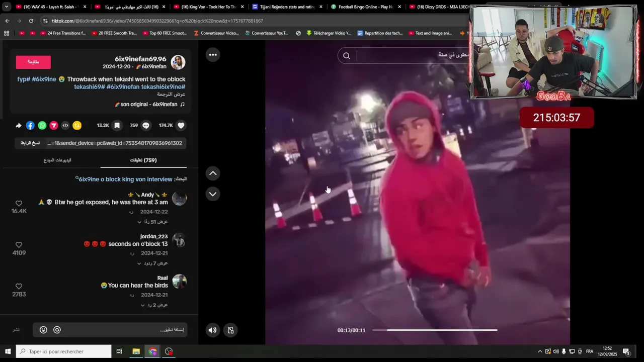The image size is (644, 362).
Task: Mute the video with speaker icon
Action: pyautogui.click(x=212, y=330)
